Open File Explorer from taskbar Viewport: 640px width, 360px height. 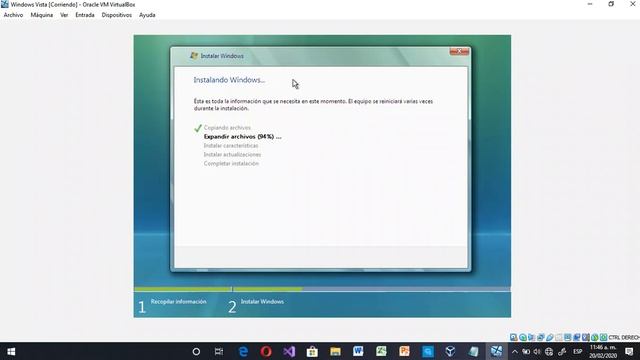[x=335, y=351]
